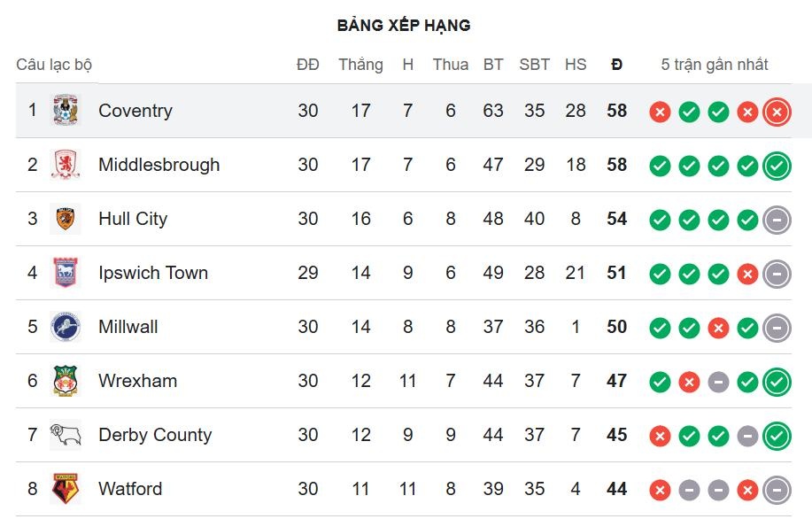Image resolution: width=812 pixels, height=519 pixels.
Task: Click the HS goal difference header
Action: point(576,65)
